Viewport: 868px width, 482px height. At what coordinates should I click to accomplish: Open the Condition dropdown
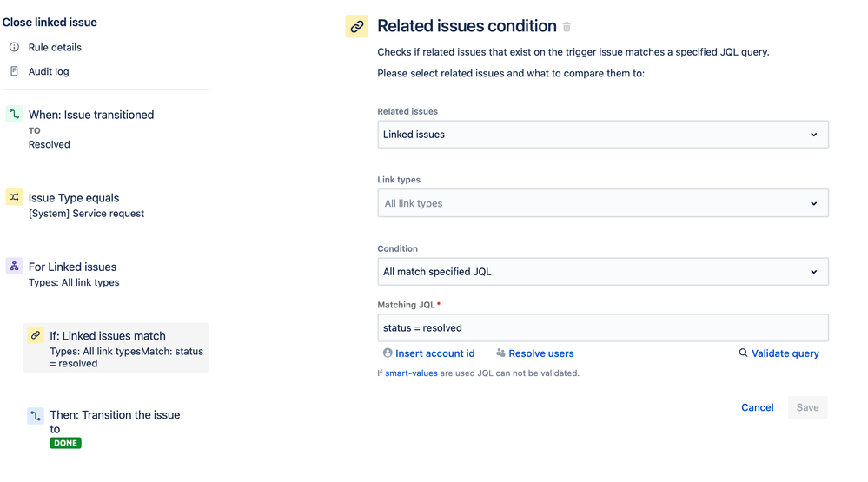603,272
